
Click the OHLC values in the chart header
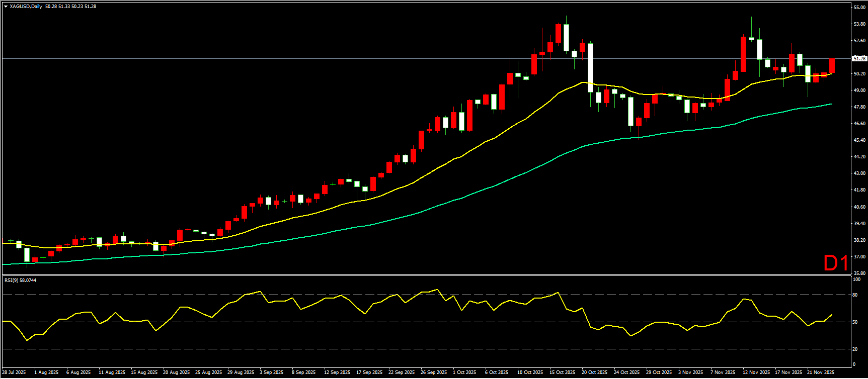[70, 7]
